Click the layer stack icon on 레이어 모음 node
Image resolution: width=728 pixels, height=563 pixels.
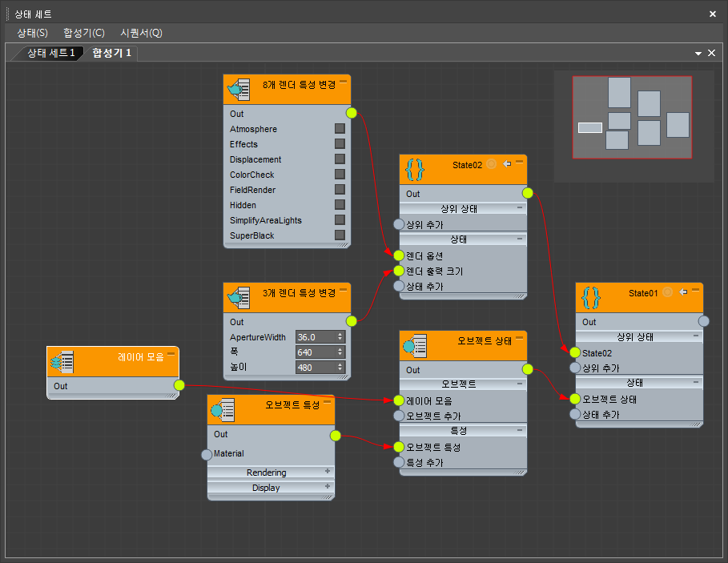(62, 361)
